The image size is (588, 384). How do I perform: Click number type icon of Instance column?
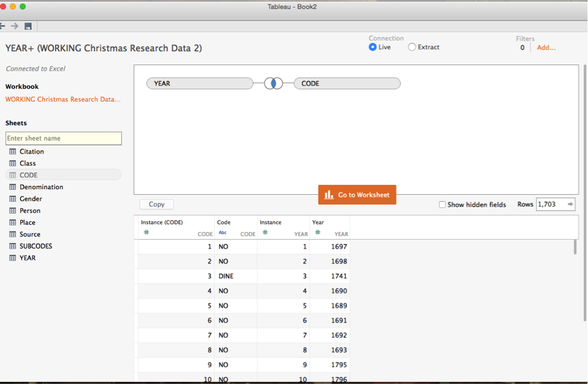tap(265, 233)
